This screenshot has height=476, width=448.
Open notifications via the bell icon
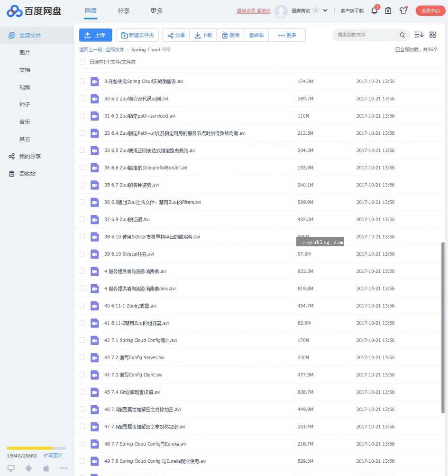pos(374,10)
